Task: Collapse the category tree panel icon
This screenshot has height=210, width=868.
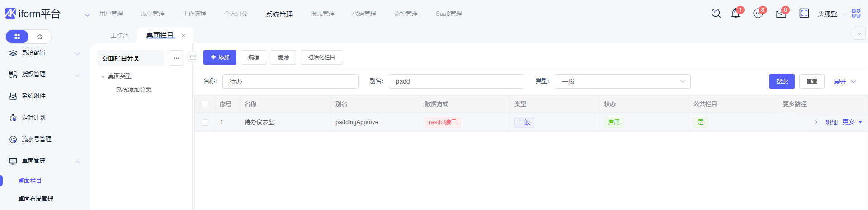Action: click(193, 57)
